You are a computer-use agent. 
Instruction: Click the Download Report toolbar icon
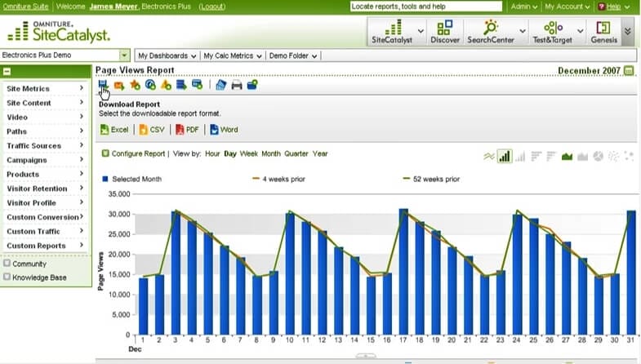click(x=102, y=85)
